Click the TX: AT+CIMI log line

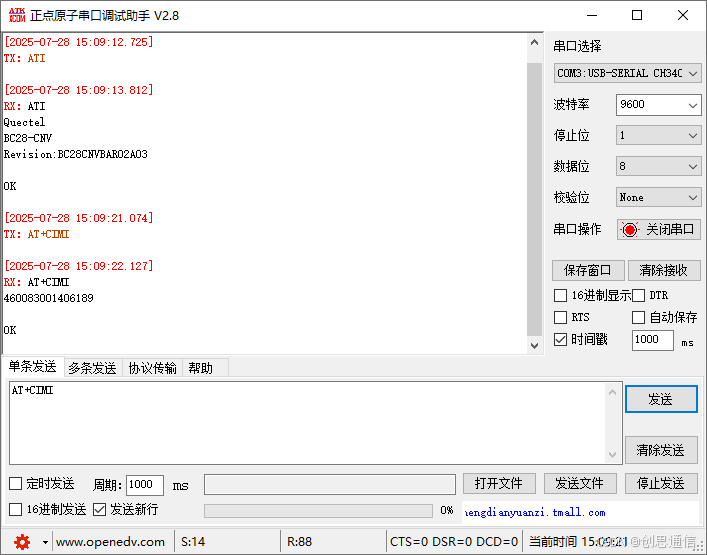click(x=37, y=234)
